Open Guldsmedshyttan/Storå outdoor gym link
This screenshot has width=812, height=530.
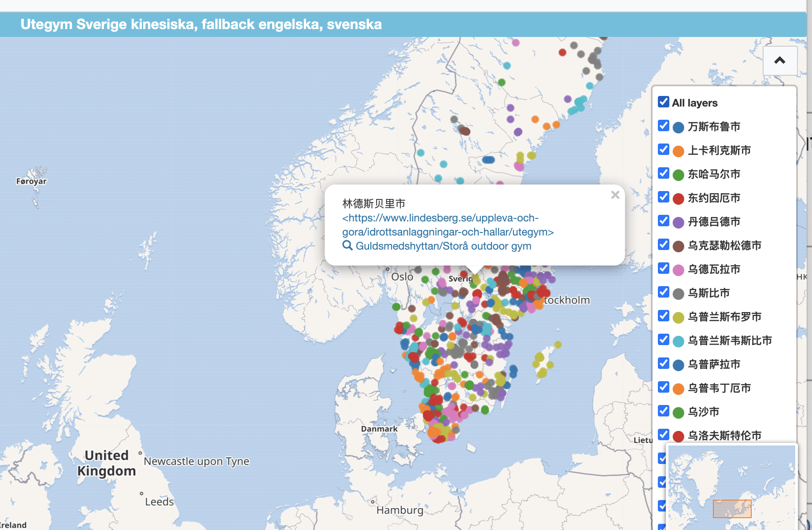pos(443,246)
